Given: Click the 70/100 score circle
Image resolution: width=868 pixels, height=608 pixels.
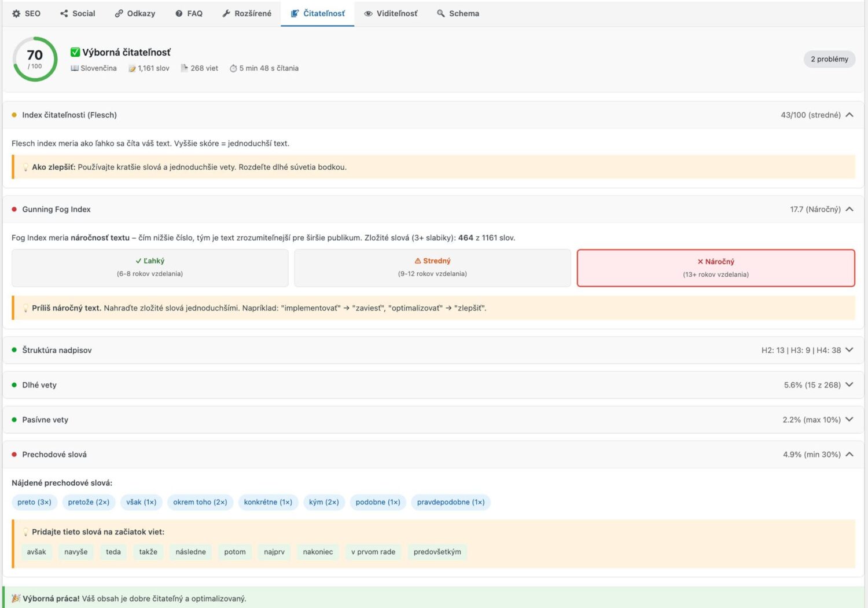Looking at the screenshot, I should click(x=35, y=59).
